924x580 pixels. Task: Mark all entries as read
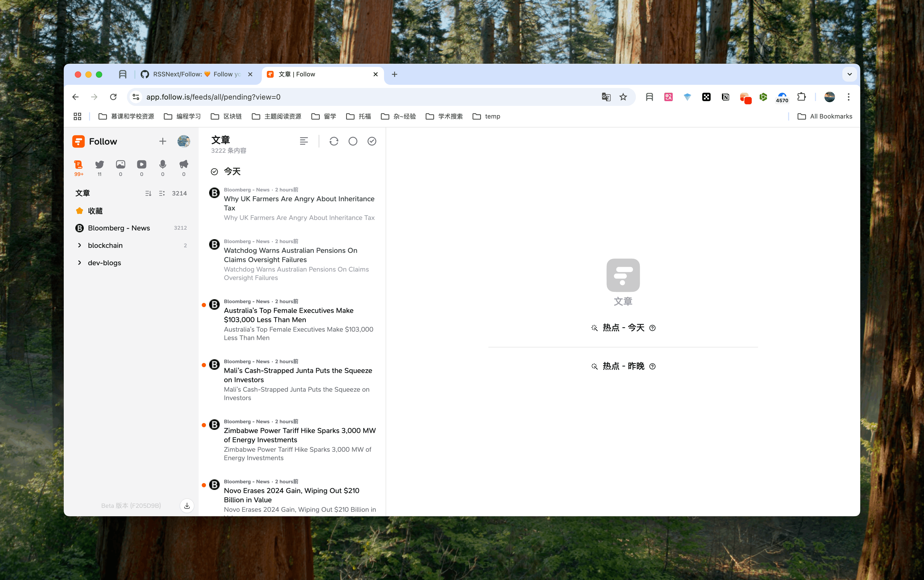pos(372,141)
